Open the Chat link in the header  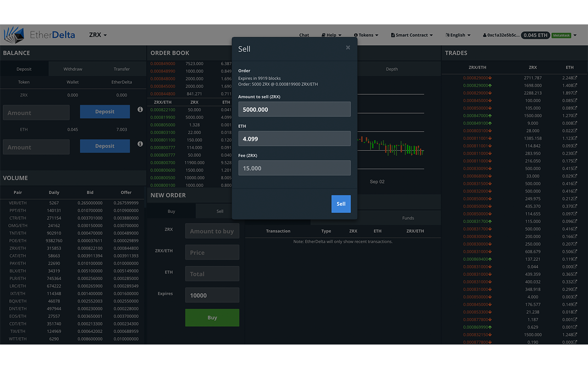(x=304, y=35)
